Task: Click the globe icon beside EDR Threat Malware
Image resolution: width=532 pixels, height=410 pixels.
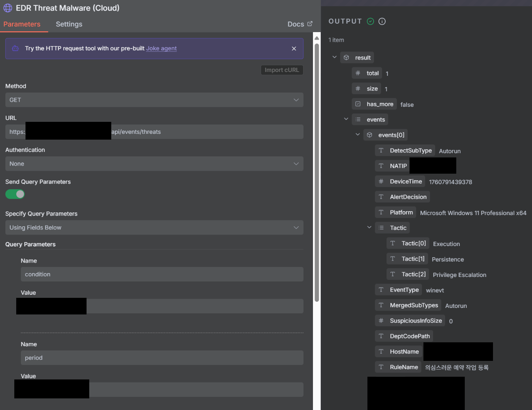Action: pos(8,8)
